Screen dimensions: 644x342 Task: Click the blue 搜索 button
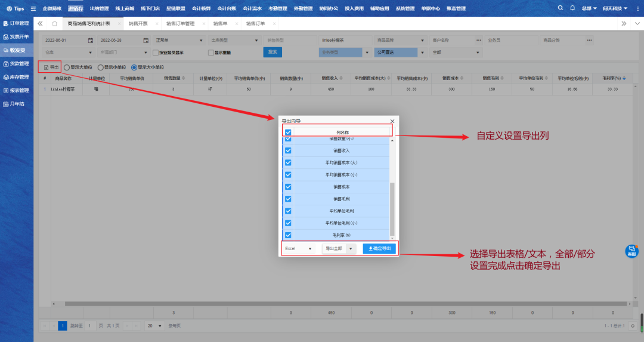[x=273, y=52]
